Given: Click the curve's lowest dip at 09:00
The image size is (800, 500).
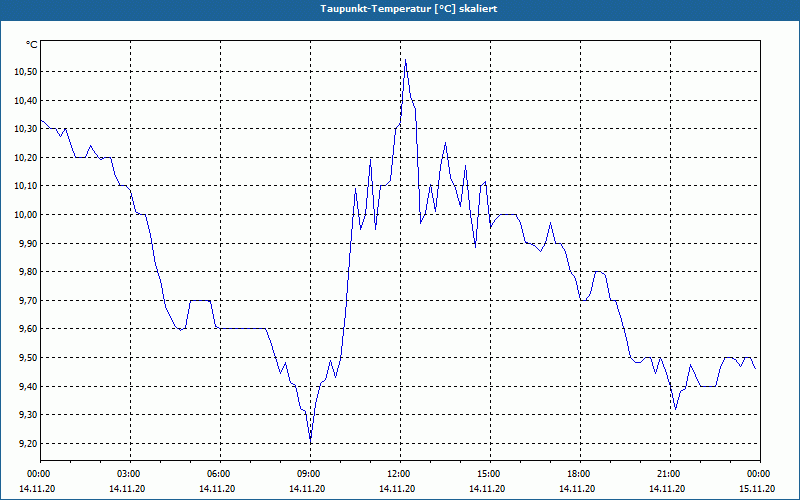Looking at the screenshot, I should tap(310, 440).
